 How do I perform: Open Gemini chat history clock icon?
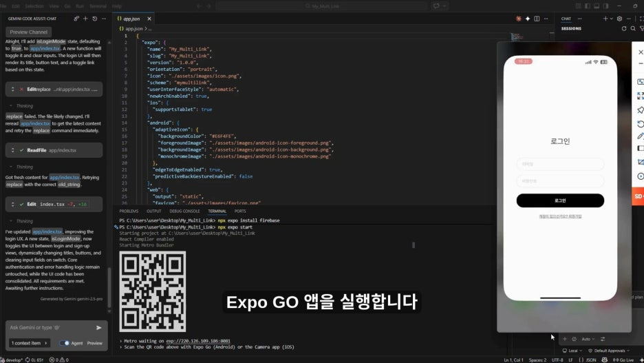click(95, 19)
